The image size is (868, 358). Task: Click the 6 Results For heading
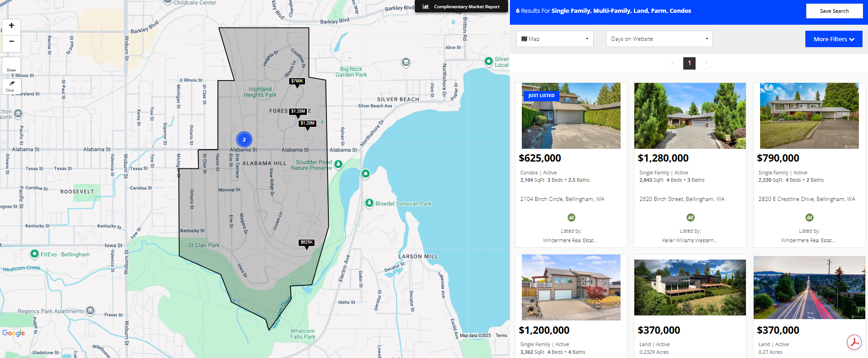pyautogui.click(x=603, y=11)
